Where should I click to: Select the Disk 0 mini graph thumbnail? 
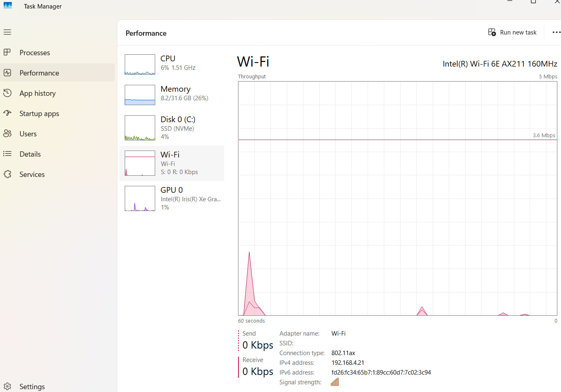coord(140,128)
